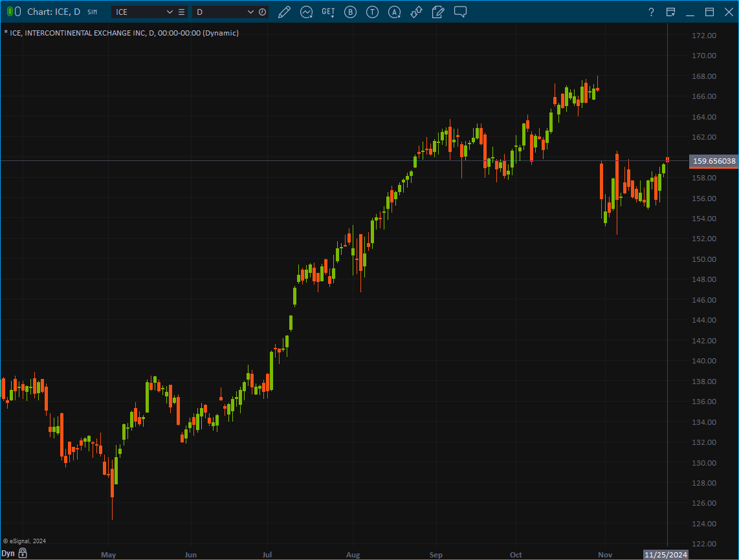Click the Oct label on the time axis

click(x=516, y=555)
